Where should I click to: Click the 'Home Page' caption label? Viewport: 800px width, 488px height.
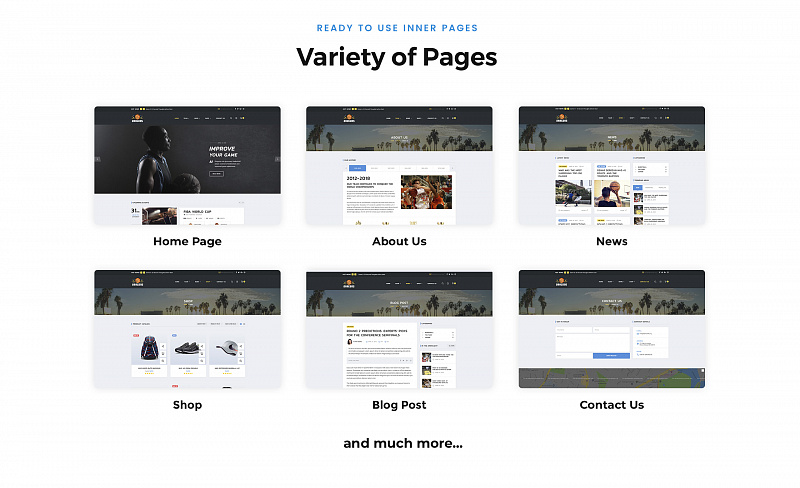tap(187, 241)
